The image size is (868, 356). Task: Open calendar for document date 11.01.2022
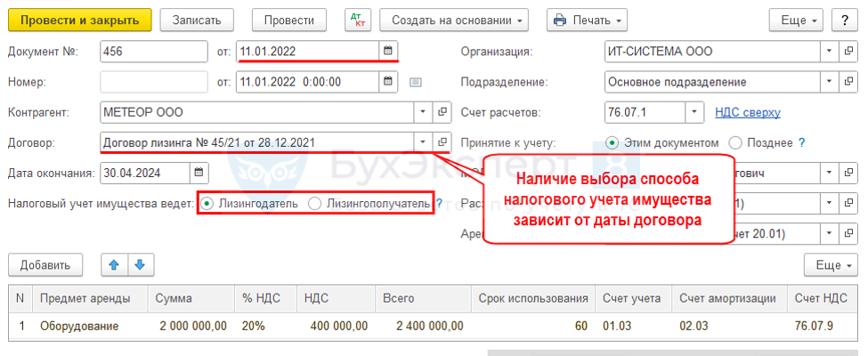pyautogui.click(x=387, y=51)
